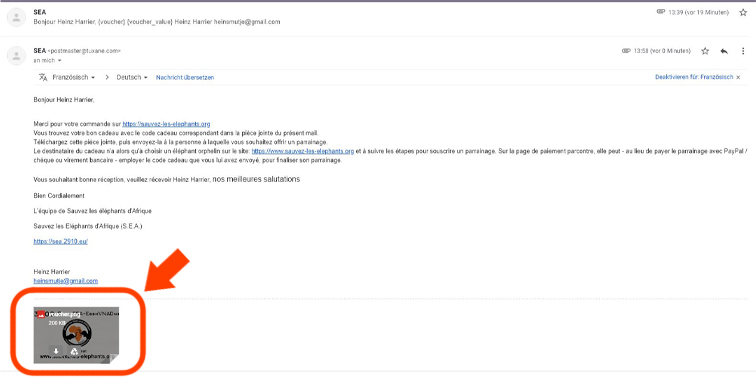The width and height of the screenshot is (756, 377).
Task: Dismiss the translation bar with the X
Action: coord(738,77)
